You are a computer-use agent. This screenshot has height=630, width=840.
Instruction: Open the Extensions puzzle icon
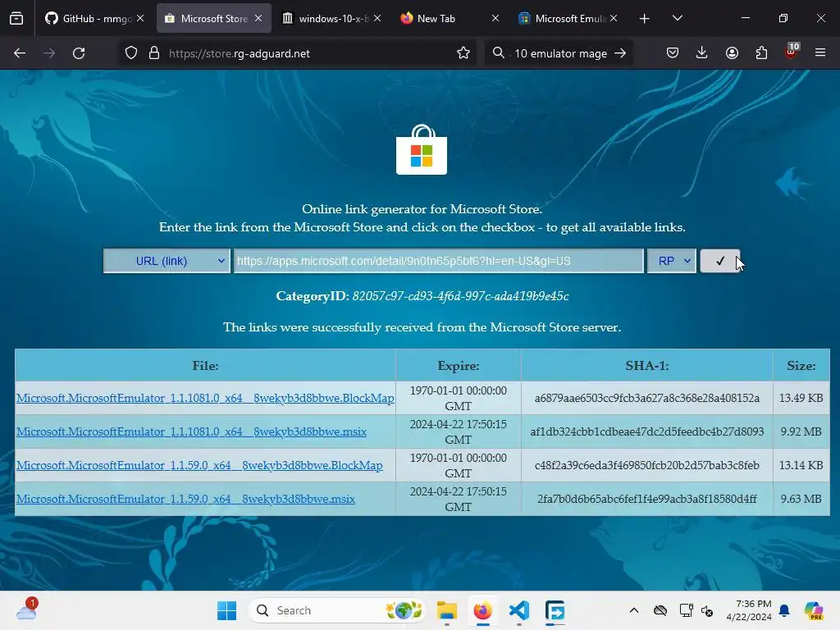(761, 53)
